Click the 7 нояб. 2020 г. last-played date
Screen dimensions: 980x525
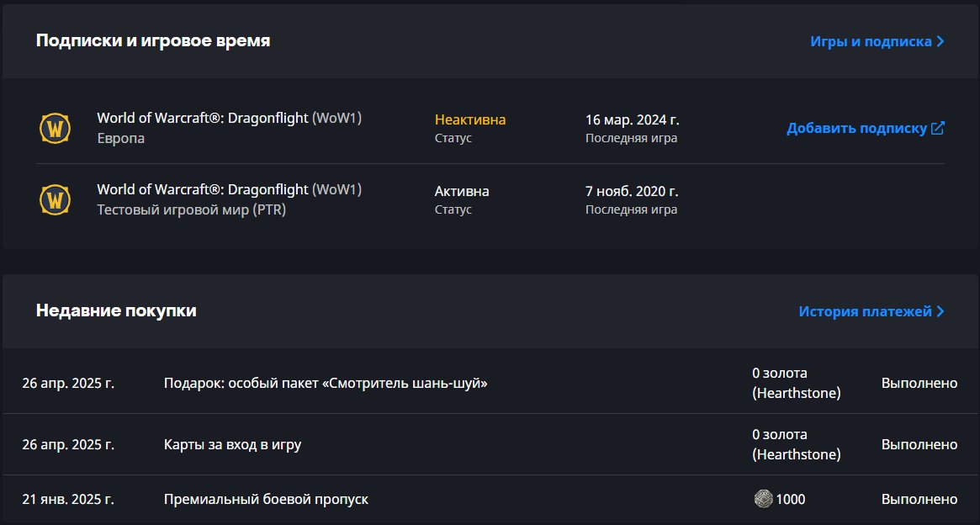pos(632,191)
